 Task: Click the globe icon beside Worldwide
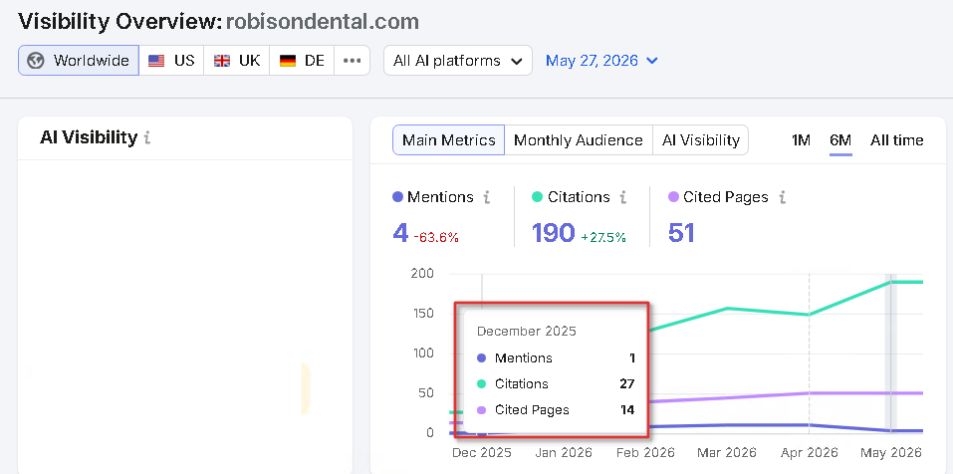tap(36, 61)
